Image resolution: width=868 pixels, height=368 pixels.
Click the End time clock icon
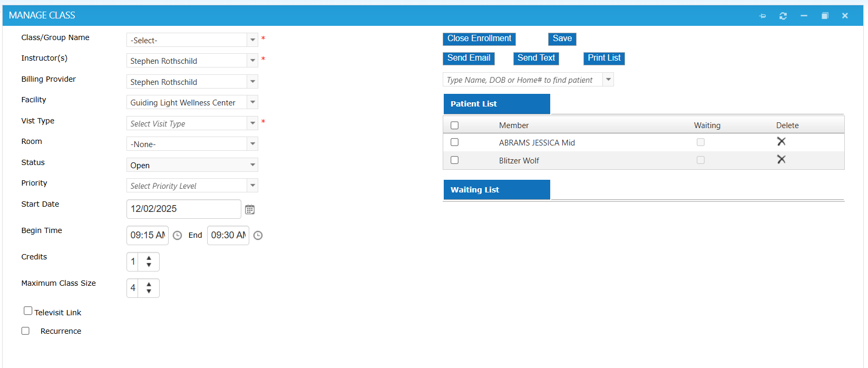pos(258,236)
